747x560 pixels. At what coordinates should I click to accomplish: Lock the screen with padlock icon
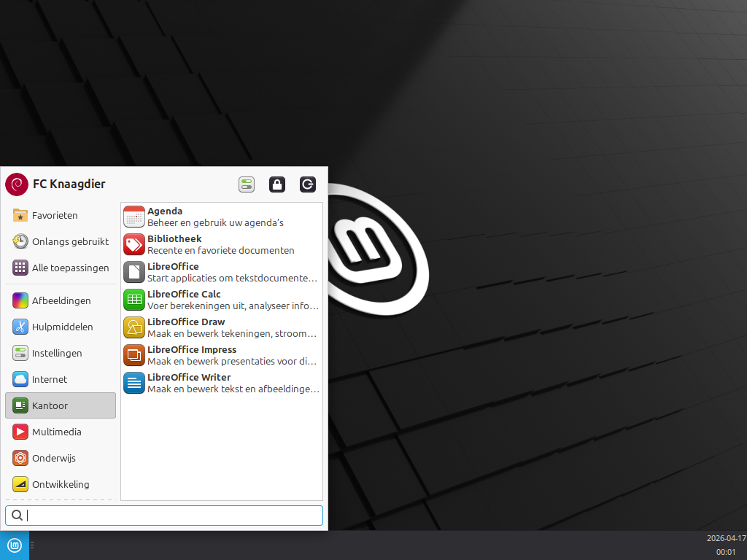point(276,184)
